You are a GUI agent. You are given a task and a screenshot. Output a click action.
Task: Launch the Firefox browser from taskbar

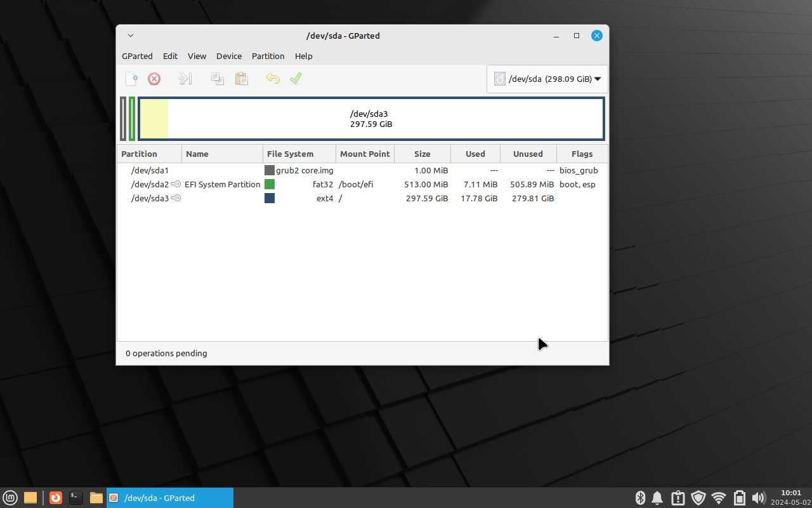point(56,498)
